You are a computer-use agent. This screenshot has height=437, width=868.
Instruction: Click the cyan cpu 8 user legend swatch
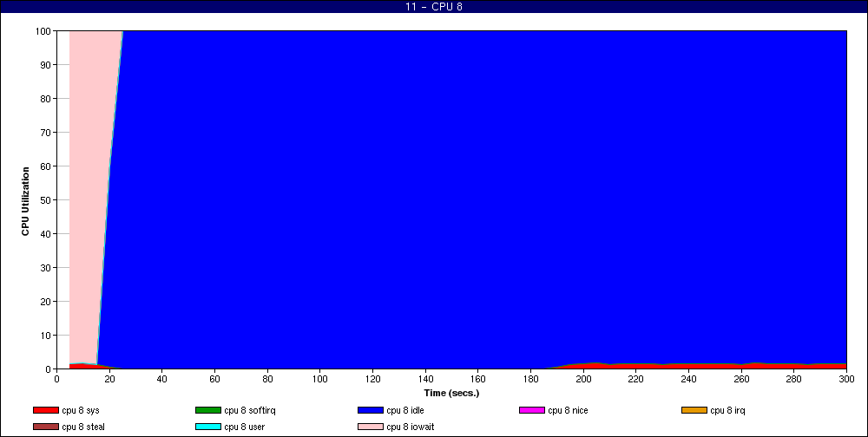[x=207, y=426]
